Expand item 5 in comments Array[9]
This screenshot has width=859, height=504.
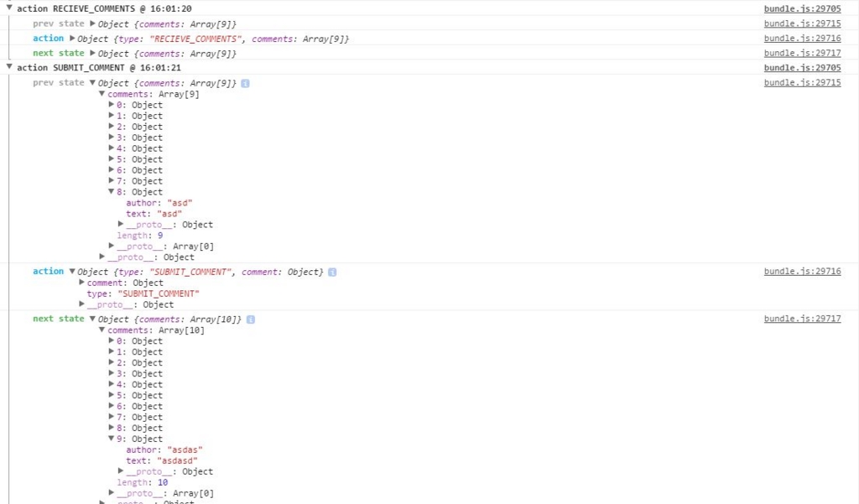[112, 158]
